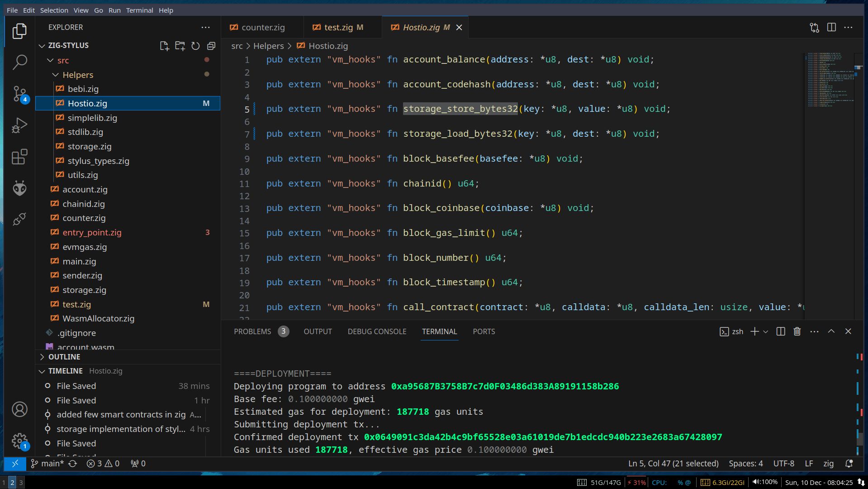Close the Hostio.zig tab
868x489 pixels.
pos(459,28)
